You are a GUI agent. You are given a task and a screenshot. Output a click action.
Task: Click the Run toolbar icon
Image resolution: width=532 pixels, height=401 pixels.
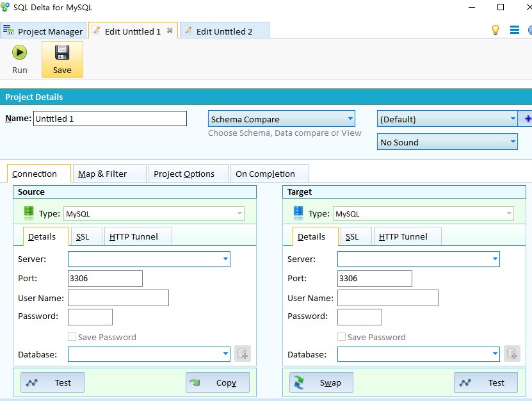(x=20, y=53)
